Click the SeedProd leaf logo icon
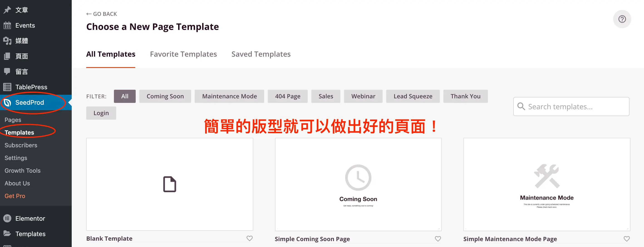Viewport: 644px width, 247px height. tap(7, 102)
